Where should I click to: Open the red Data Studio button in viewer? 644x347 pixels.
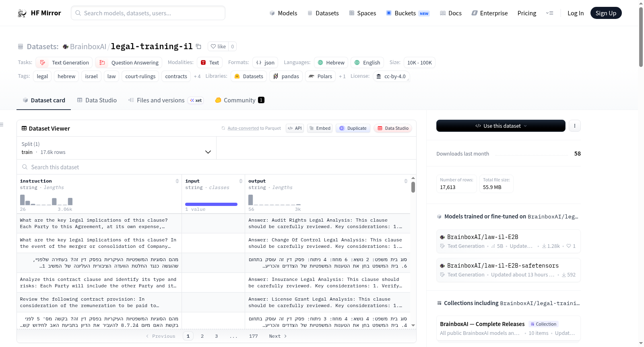(393, 128)
